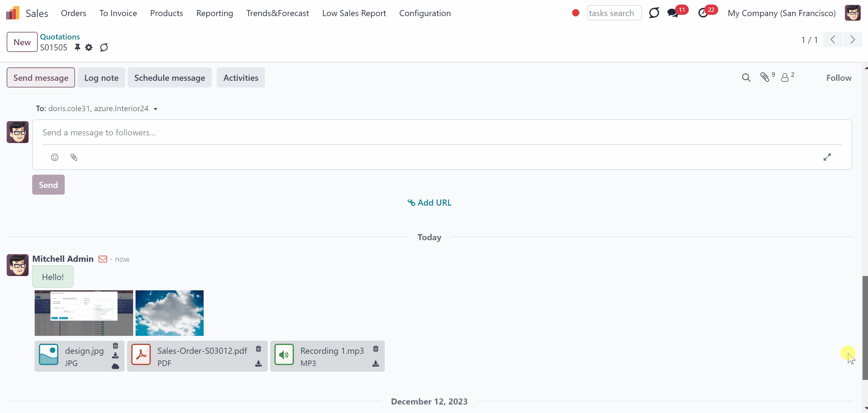
Task: Focus the Send a message to followers field
Action: (442, 133)
